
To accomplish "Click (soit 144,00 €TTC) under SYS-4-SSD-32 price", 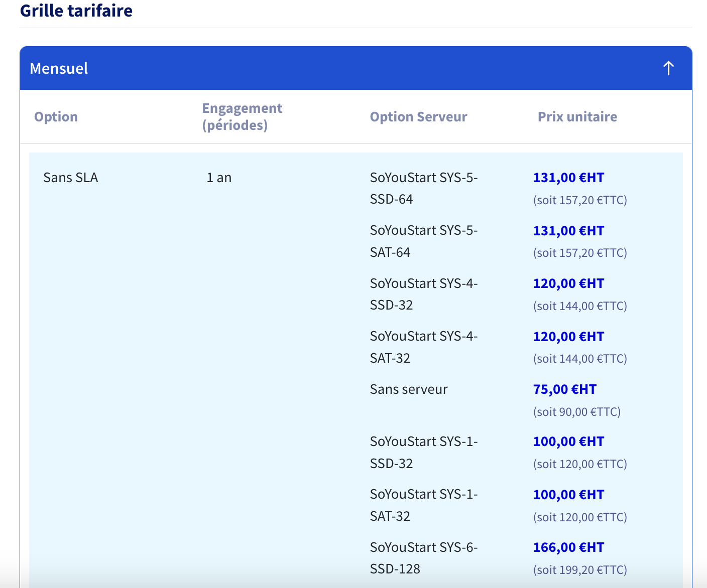I will pos(580,306).
